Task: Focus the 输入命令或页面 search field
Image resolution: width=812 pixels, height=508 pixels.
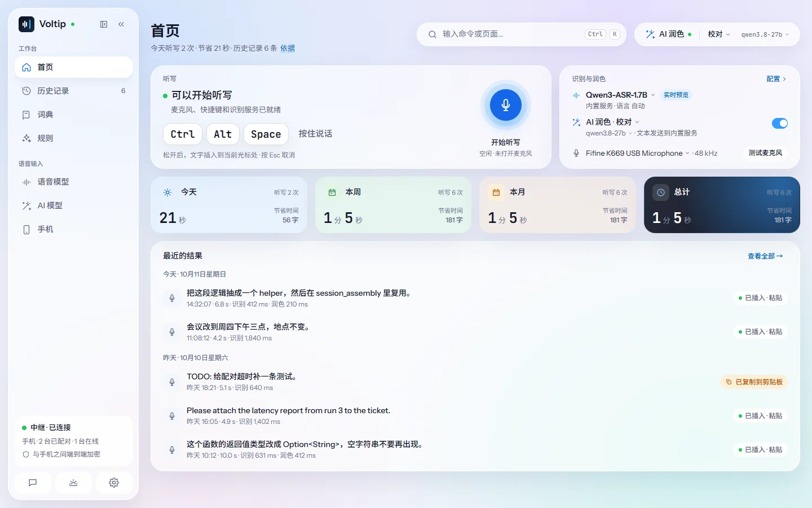Action: point(522,34)
